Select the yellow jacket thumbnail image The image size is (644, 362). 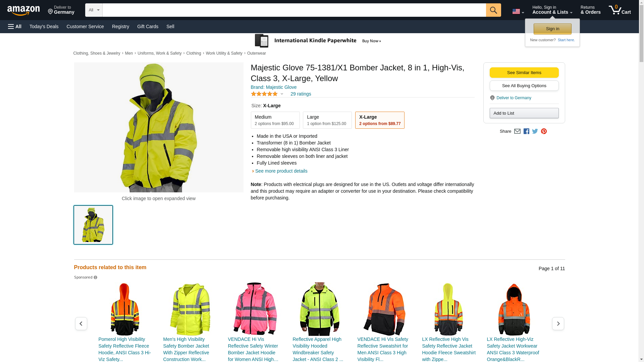pos(93,225)
